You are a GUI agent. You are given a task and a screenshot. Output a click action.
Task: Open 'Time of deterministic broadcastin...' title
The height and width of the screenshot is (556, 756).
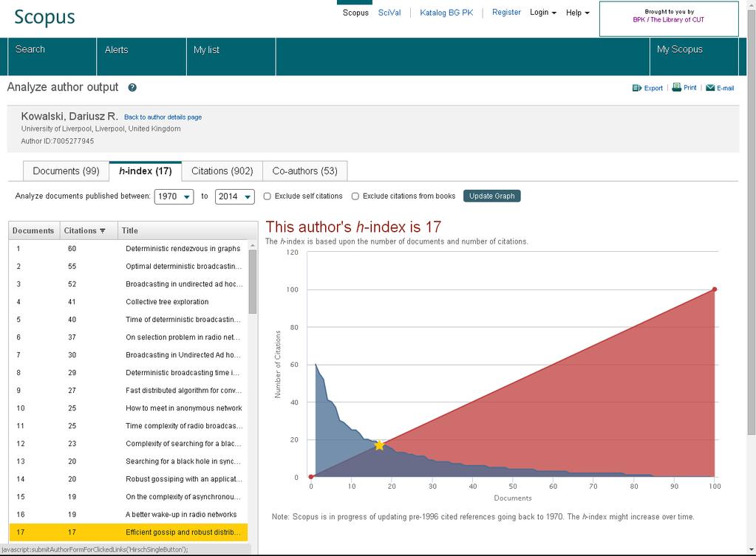point(183,320)
